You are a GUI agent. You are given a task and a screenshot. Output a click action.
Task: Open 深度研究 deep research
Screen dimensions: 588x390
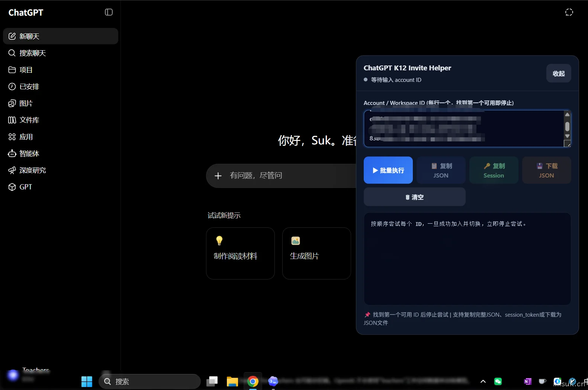pos(61,170)
